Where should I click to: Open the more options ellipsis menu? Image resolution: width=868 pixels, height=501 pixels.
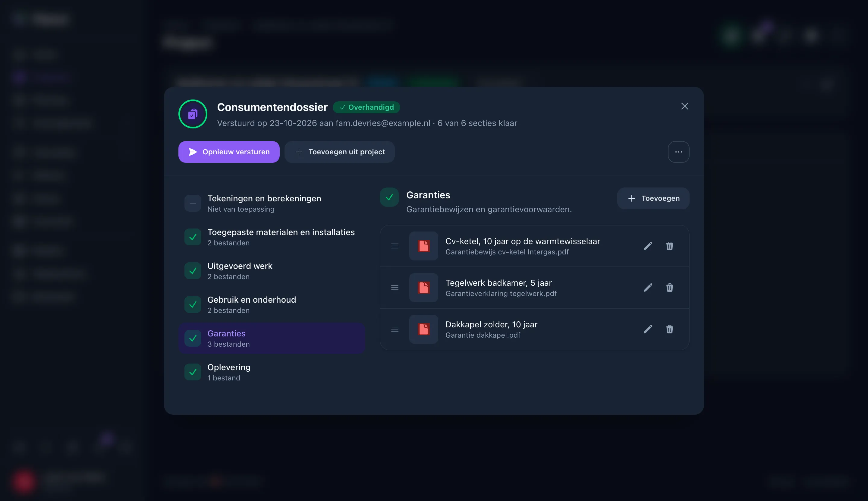tap(678, 152)
